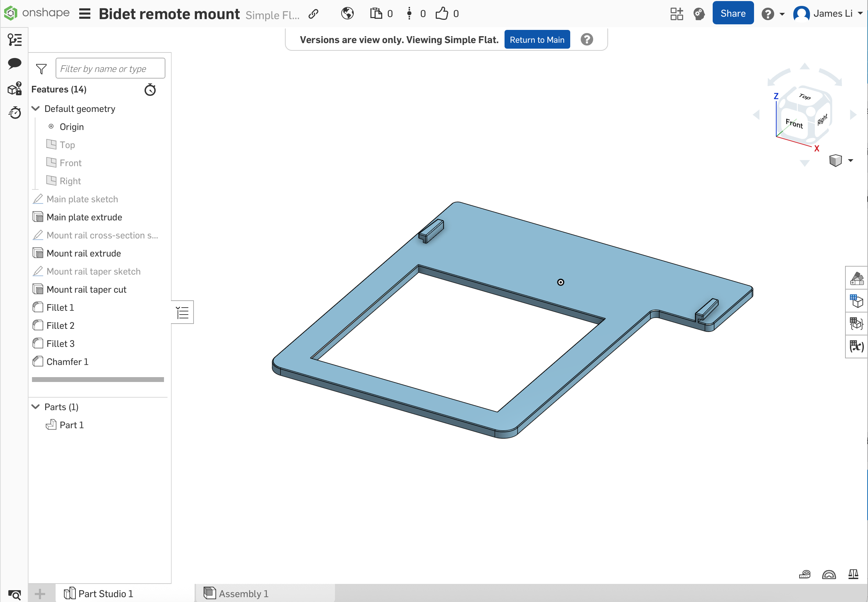This screenshot has height=602, width=868.
Task: Click the thumbs-up like icon
Action: click(x=442, y=14)
